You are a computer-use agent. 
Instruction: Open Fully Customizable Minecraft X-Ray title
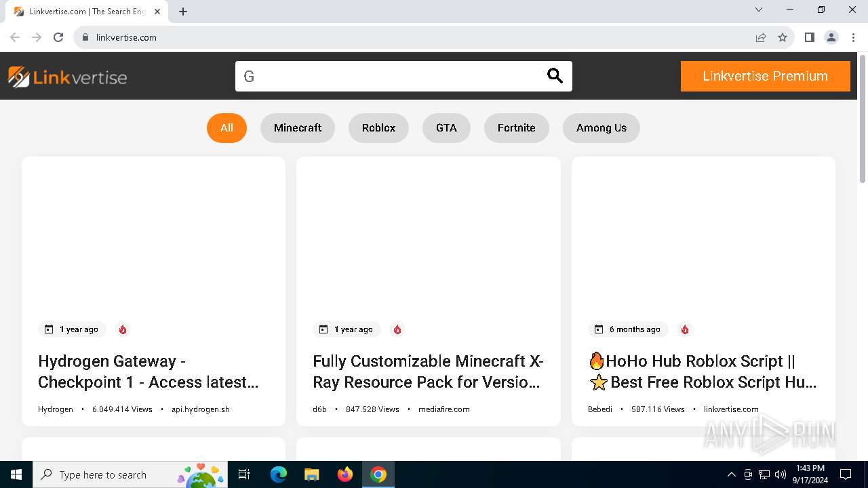click(428, 371)
